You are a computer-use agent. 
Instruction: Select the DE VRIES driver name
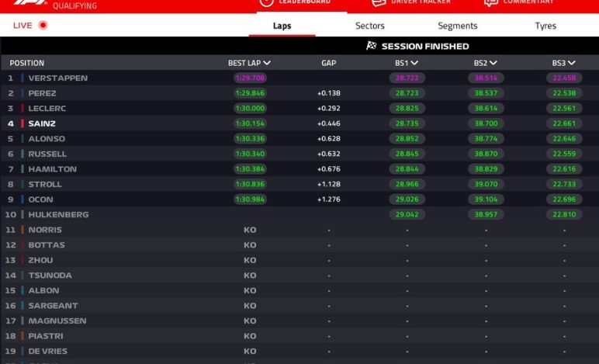click(48, 351)
